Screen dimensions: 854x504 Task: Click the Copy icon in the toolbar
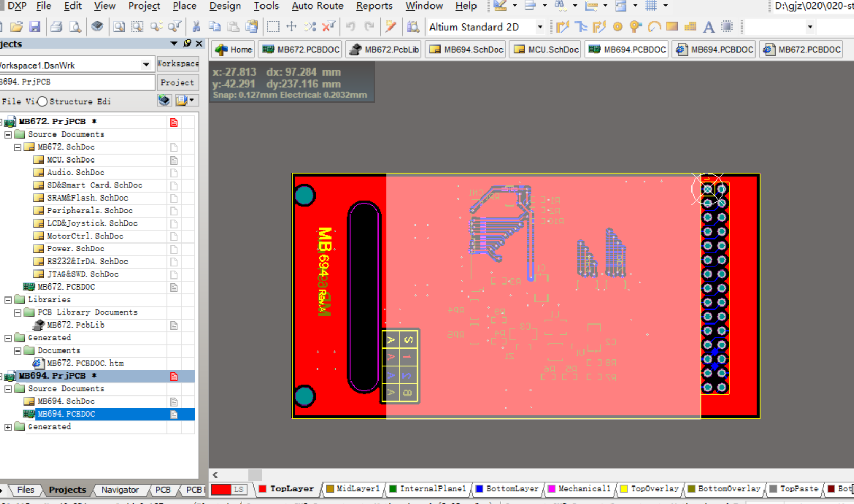tap(214, 26)
